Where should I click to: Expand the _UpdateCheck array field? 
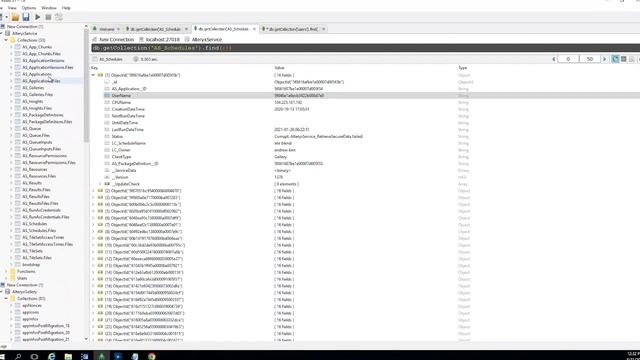point(100,184)
